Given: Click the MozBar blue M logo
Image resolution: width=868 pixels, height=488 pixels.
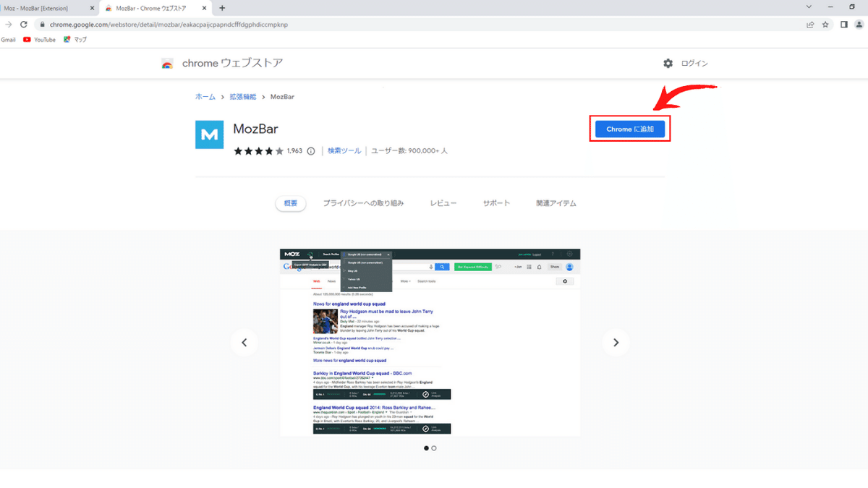Looking at the screenshot, I should [x=209, y=134].
